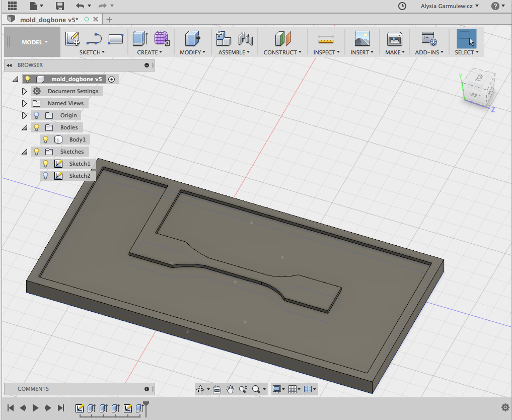Select the Measure ruler tool

coord(326,39)
